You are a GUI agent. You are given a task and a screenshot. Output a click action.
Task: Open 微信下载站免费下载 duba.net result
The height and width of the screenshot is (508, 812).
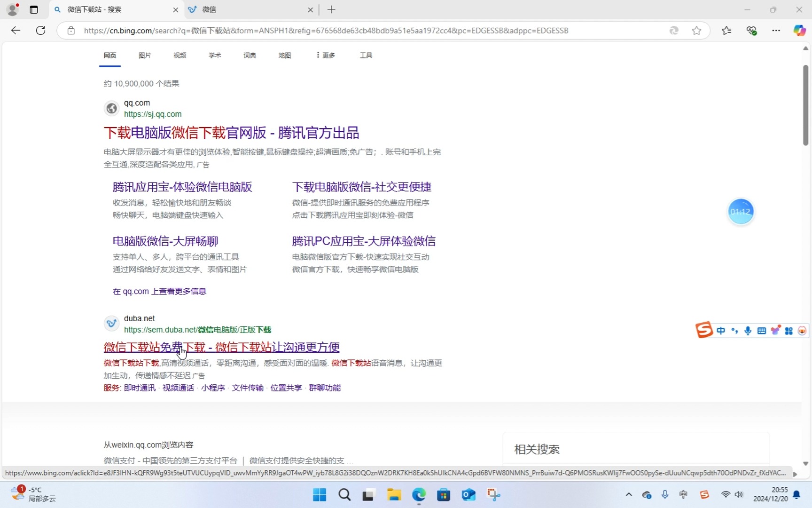click(x=222, y=347)
